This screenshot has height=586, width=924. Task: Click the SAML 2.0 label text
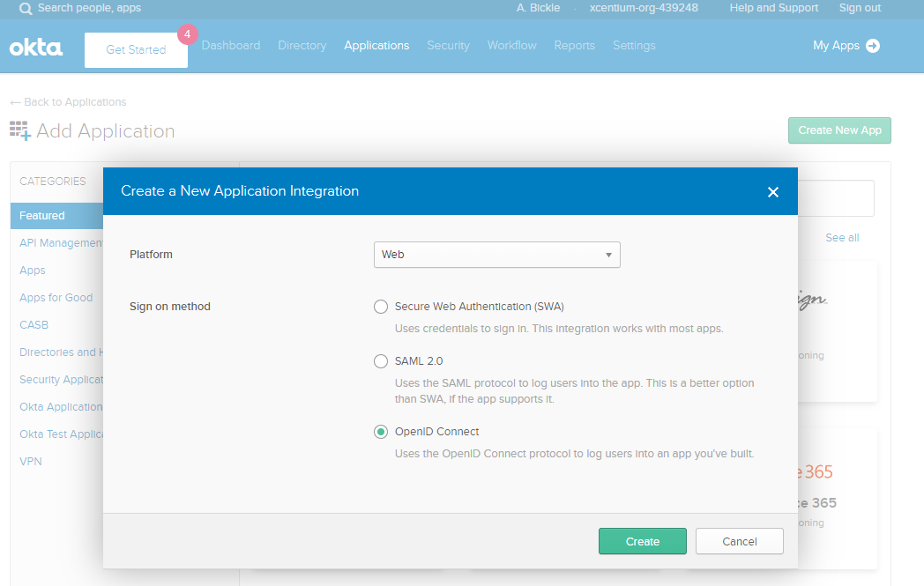419,361
